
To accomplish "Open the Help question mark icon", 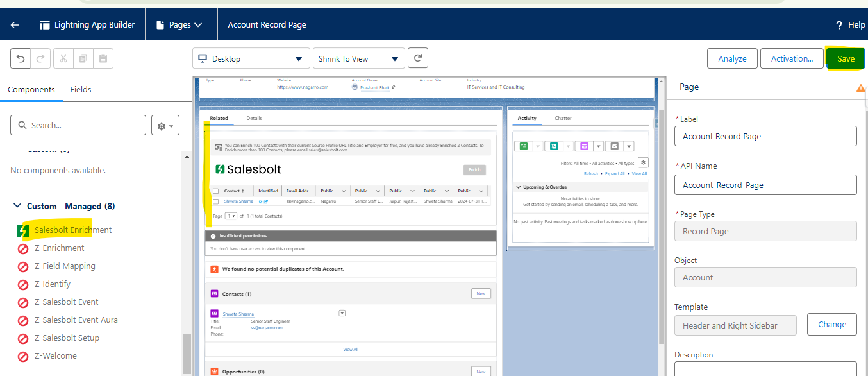I will 839,25.
